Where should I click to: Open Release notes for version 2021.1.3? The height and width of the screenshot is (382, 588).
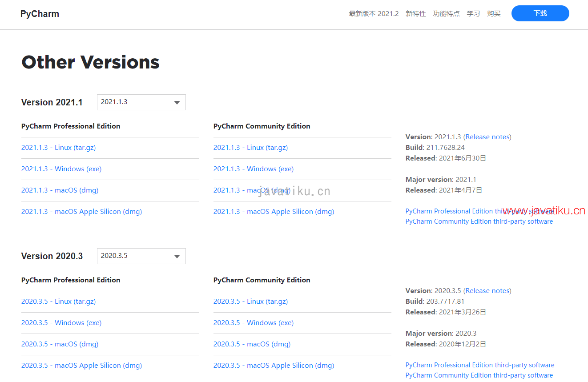pyautogui.click(x=488, y=137)
